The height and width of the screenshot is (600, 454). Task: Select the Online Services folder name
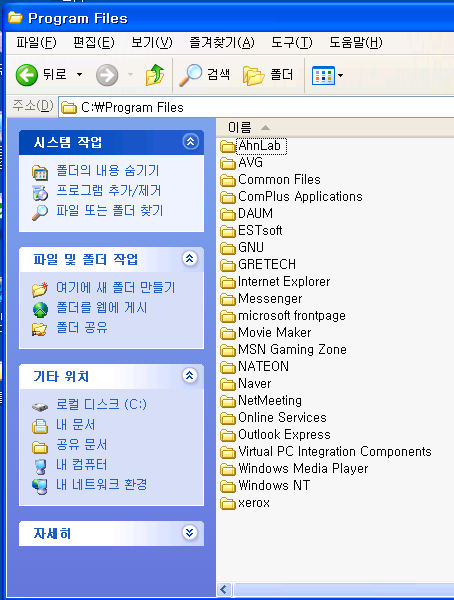(282, 417)
